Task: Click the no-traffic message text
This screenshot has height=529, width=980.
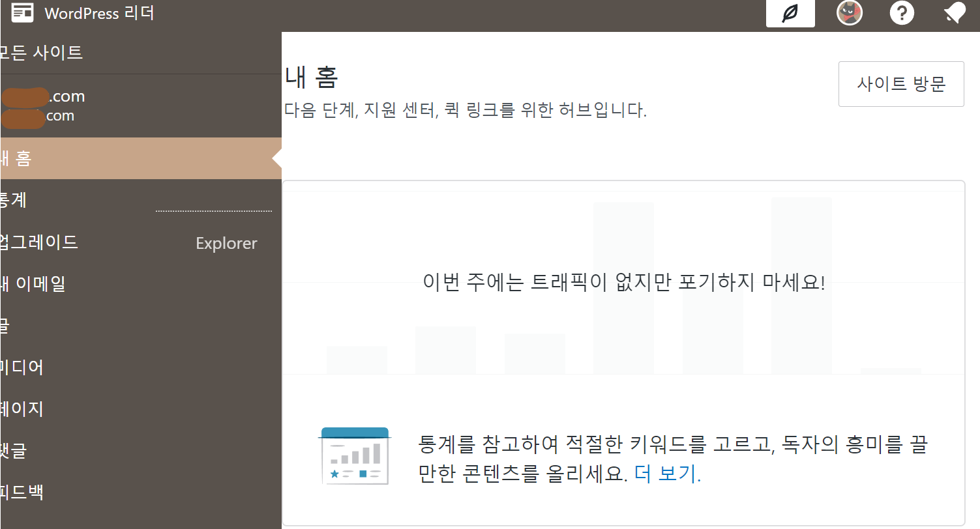Action: (624, 283)
